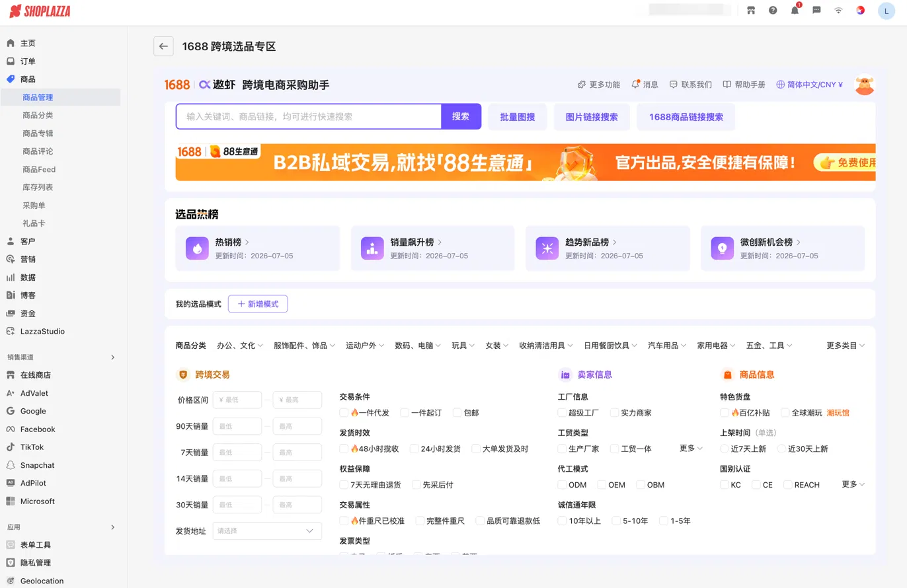Open the chat messages icon
The height and width of the screenshot is (588, 907).
816,11
